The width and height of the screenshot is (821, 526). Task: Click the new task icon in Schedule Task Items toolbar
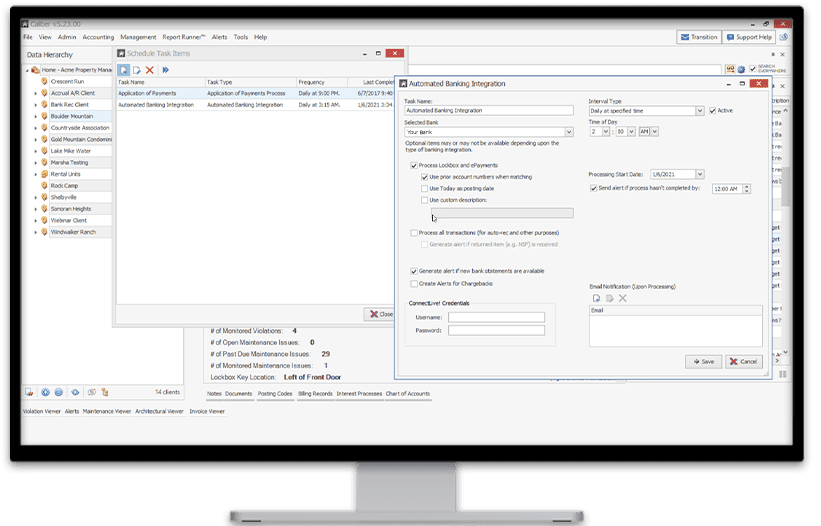pos(124,70)
